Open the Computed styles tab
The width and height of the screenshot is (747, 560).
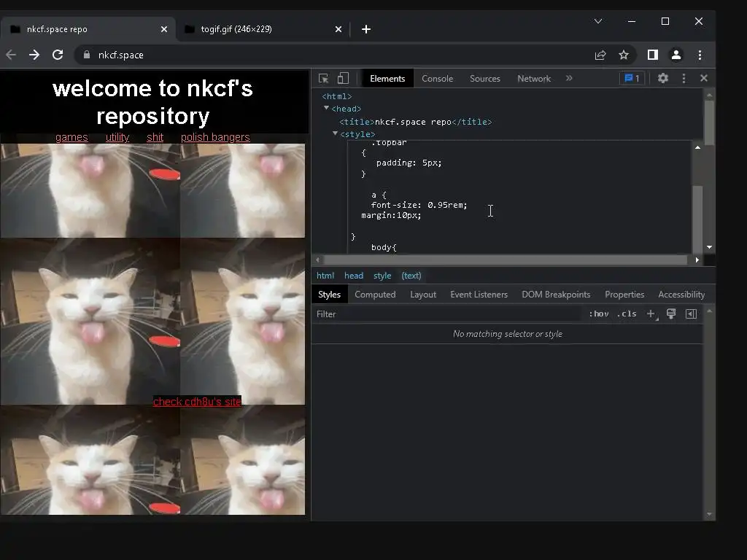tap(375, 295)
